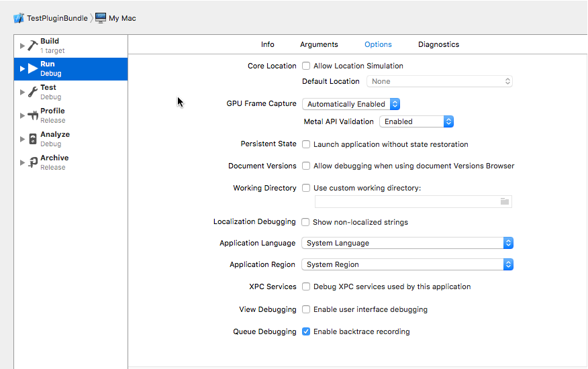Click the Test wrench icon
This screenshot has height=369, width=588.
pyautogui.click(x=32, y=92)
